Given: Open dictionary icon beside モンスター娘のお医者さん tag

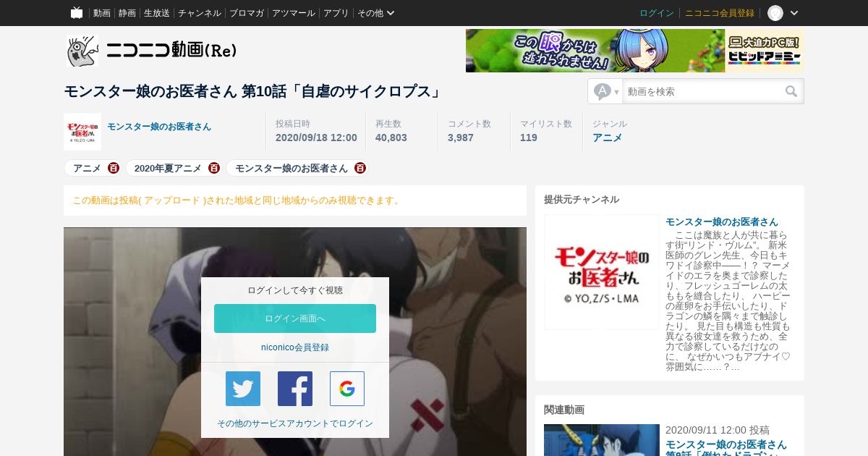Looking at the screenshot, I should click(360, 168).
